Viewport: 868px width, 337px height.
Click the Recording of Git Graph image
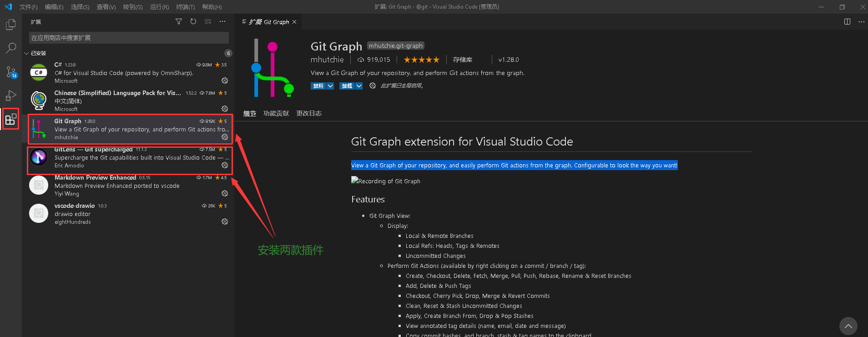coord(386,181)
